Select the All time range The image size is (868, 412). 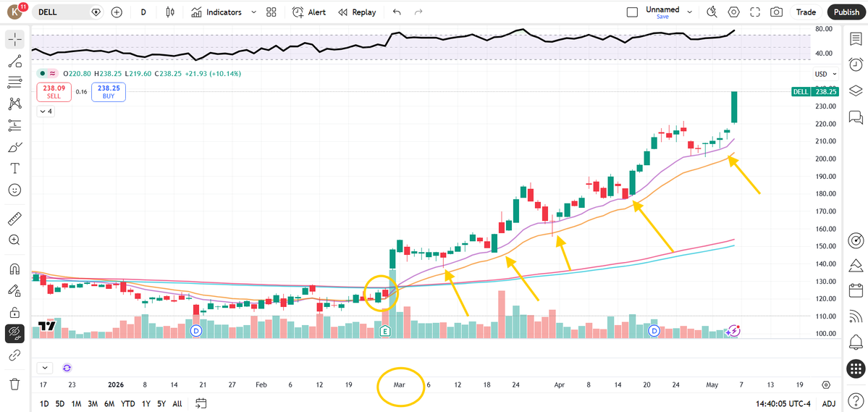tap(177, 404)
